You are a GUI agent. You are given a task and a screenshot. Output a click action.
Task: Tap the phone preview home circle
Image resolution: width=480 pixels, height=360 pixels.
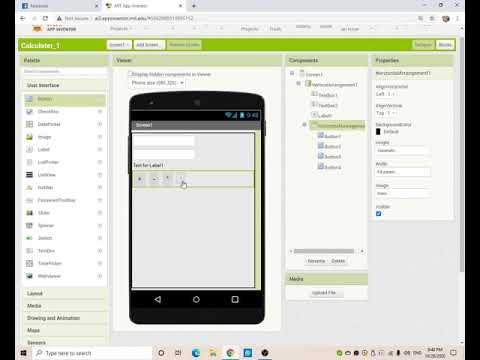196,299
